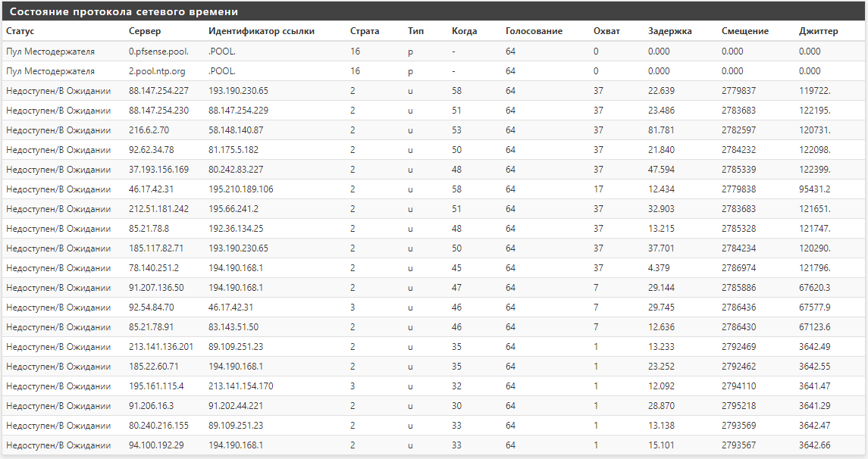868x459 pixels.
Task: Select the 0.pfsense.pool. server cell
Action: [x=158, y=52]
